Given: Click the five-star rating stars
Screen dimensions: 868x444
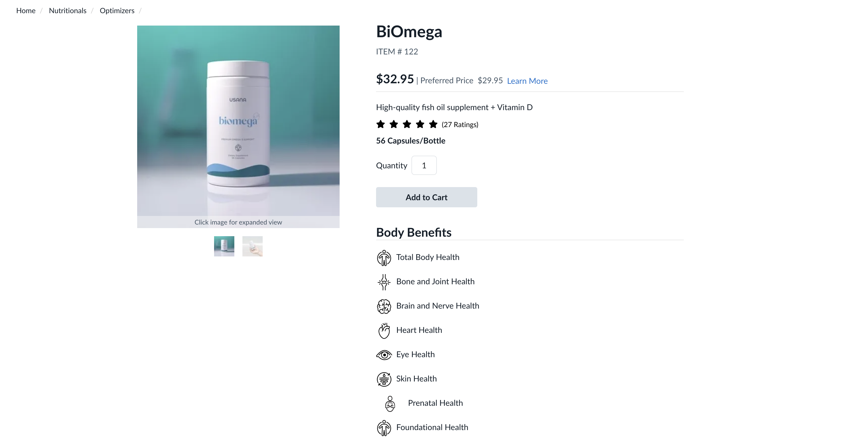Looking at the screenshot, I should [x=407, y=124].
